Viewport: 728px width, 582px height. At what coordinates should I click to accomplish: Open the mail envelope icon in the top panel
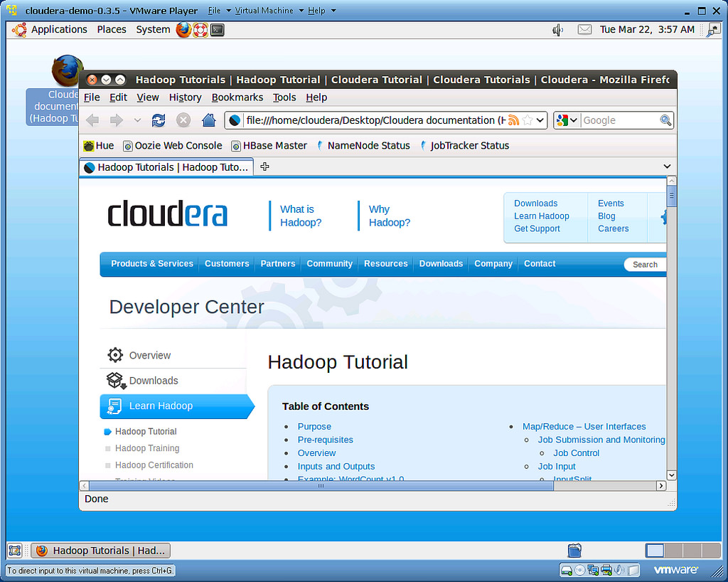click(584, 29)
